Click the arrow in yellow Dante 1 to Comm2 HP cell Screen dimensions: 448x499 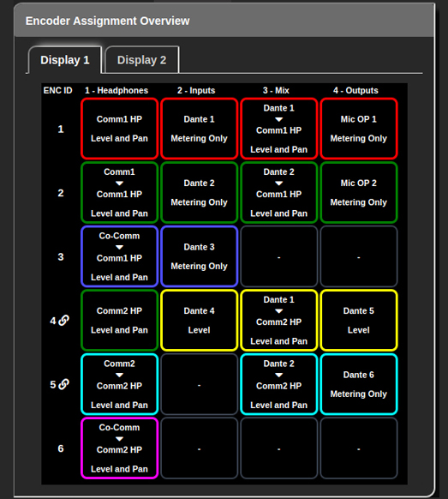(279, 311)
